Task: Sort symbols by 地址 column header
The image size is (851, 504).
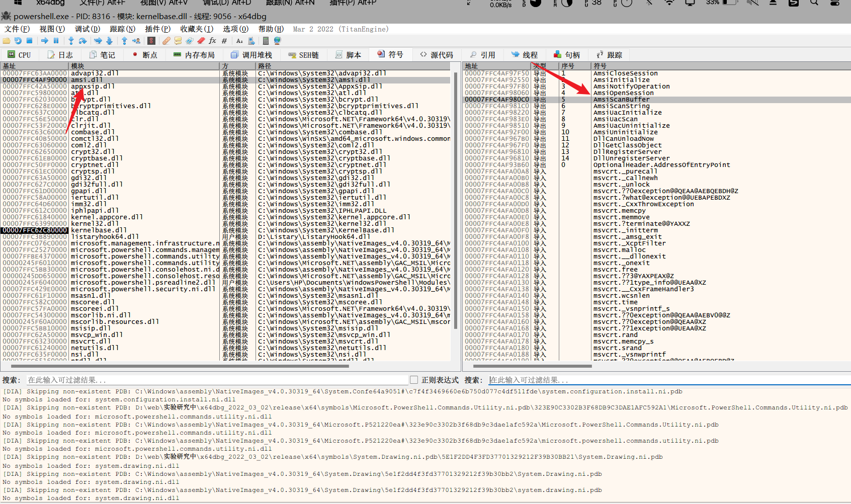Action: [x=496, y=66]
